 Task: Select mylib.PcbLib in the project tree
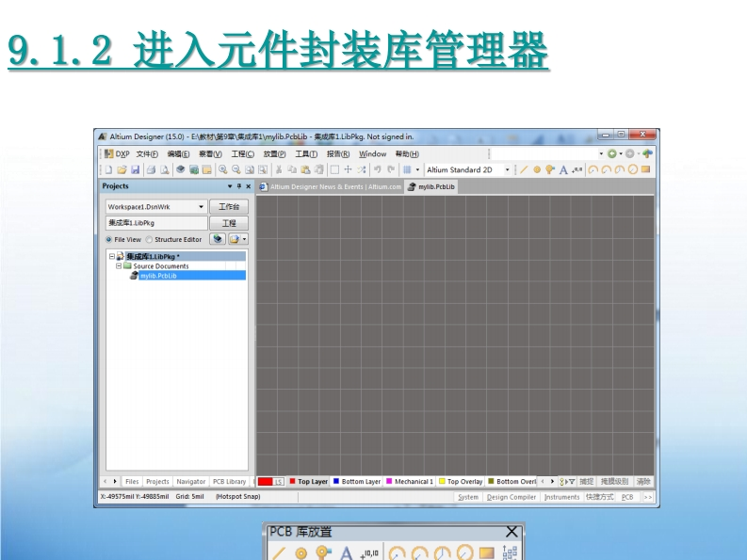pos(158,276)
